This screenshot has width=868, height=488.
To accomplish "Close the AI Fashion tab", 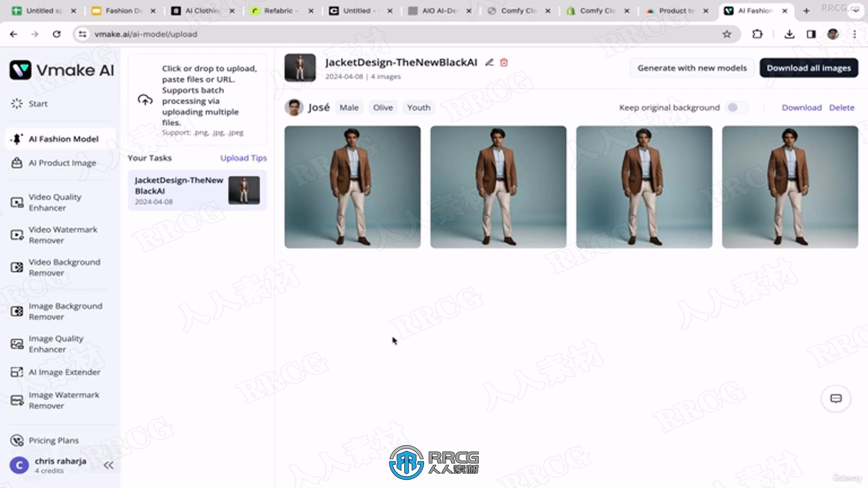I will 785,10.
